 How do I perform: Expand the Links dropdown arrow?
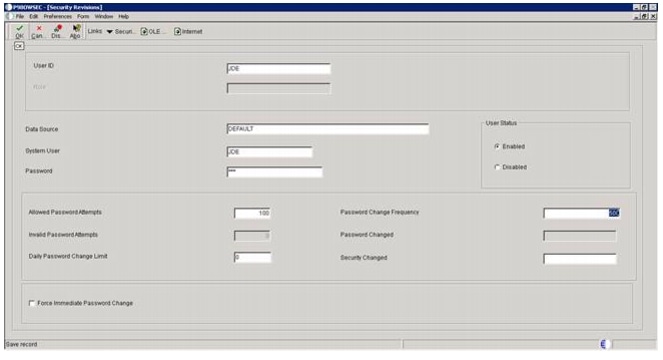pyautogui.click(x=110, y=32)
